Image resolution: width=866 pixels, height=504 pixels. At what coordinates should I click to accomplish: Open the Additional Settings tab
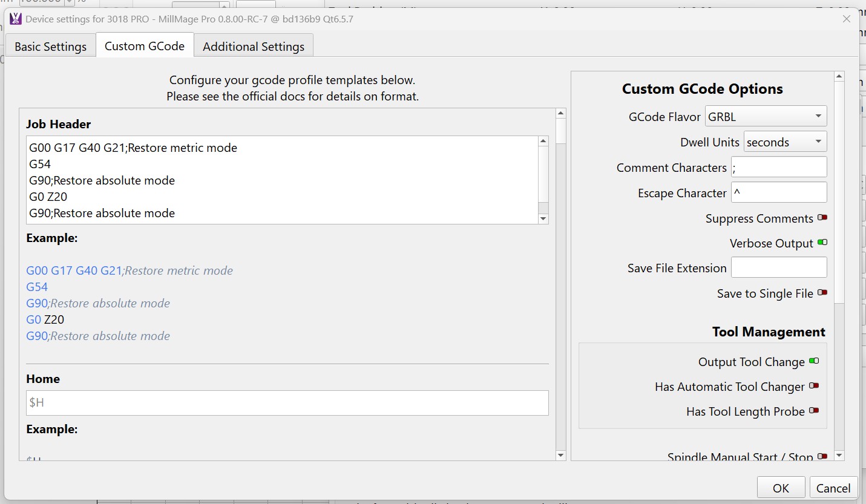(253, 47)
